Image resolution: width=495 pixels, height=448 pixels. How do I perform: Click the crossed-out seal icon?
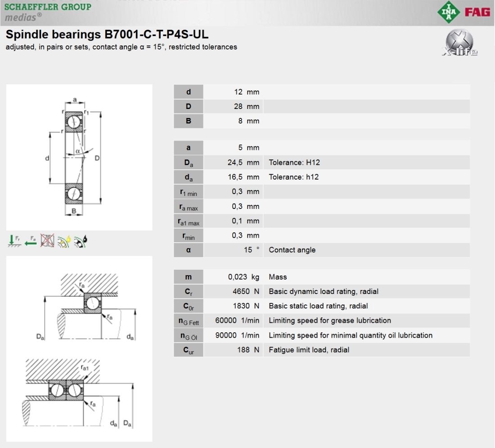coord(47,241)
